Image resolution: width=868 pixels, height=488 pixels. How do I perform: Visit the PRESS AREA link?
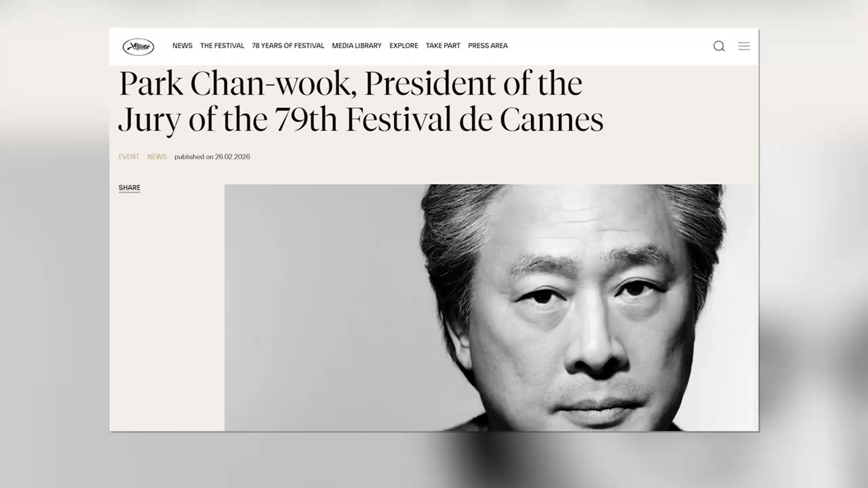488,46
